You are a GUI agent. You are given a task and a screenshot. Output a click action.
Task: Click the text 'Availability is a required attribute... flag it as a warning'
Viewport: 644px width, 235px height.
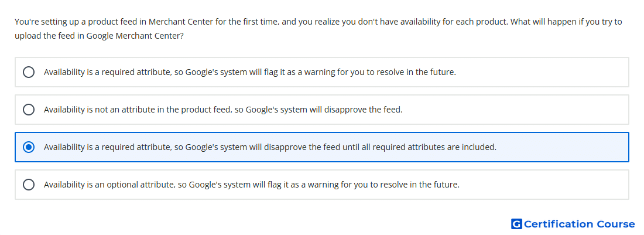pos(250,72)
